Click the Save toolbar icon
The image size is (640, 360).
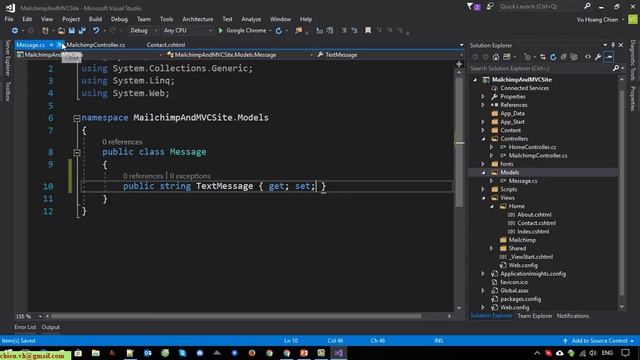[x=72, y=31]
